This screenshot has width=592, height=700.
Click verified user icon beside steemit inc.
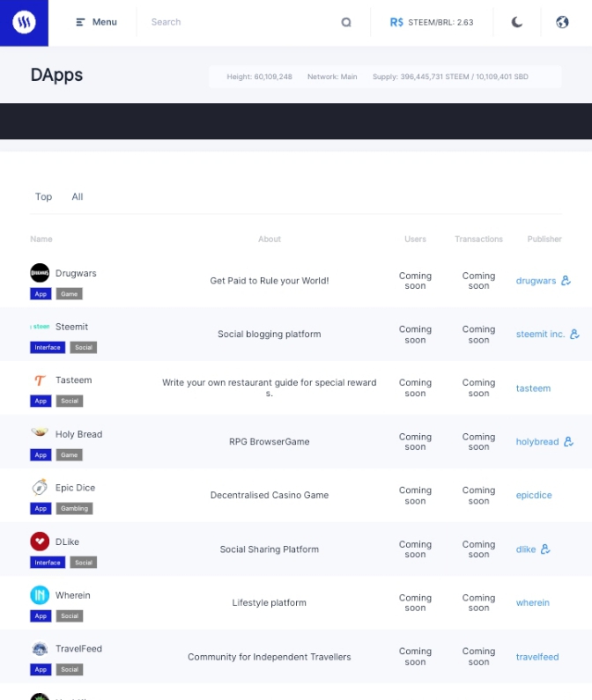574,334
